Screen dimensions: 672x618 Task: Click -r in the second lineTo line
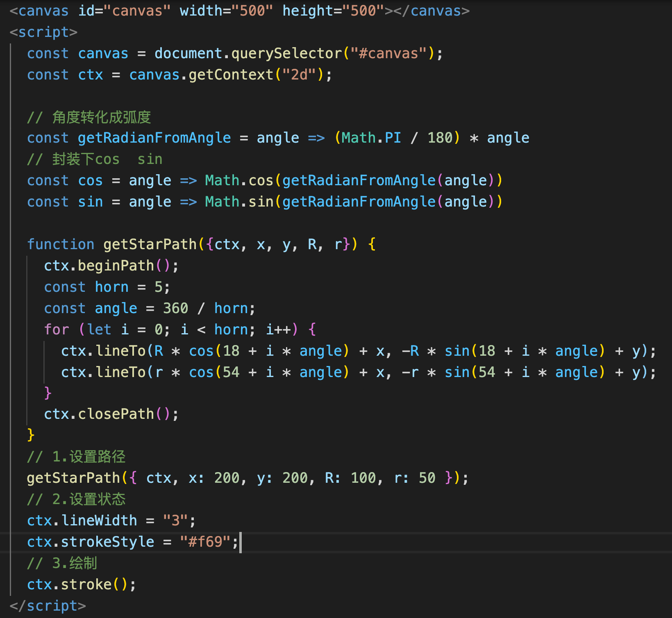(x=411, y=372)
